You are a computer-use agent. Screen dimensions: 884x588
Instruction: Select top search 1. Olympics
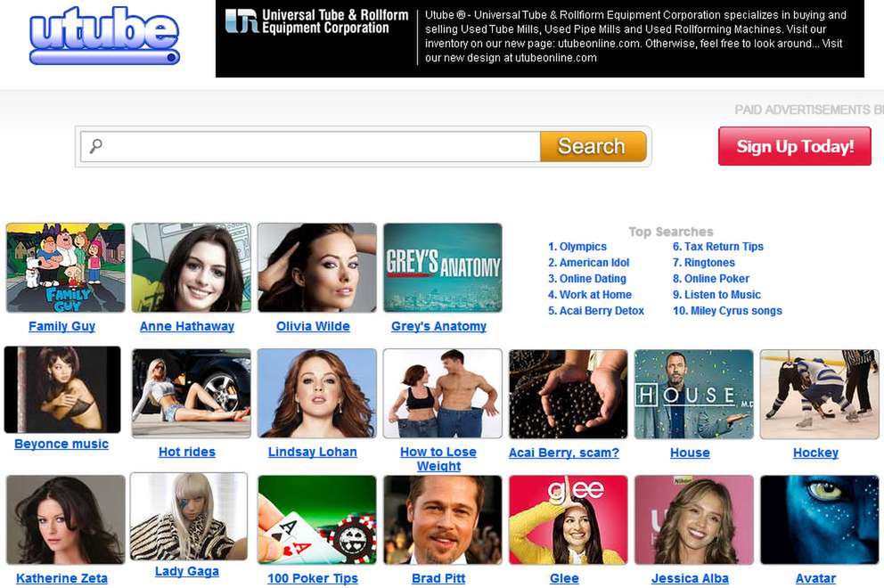[x=577, y=247]
